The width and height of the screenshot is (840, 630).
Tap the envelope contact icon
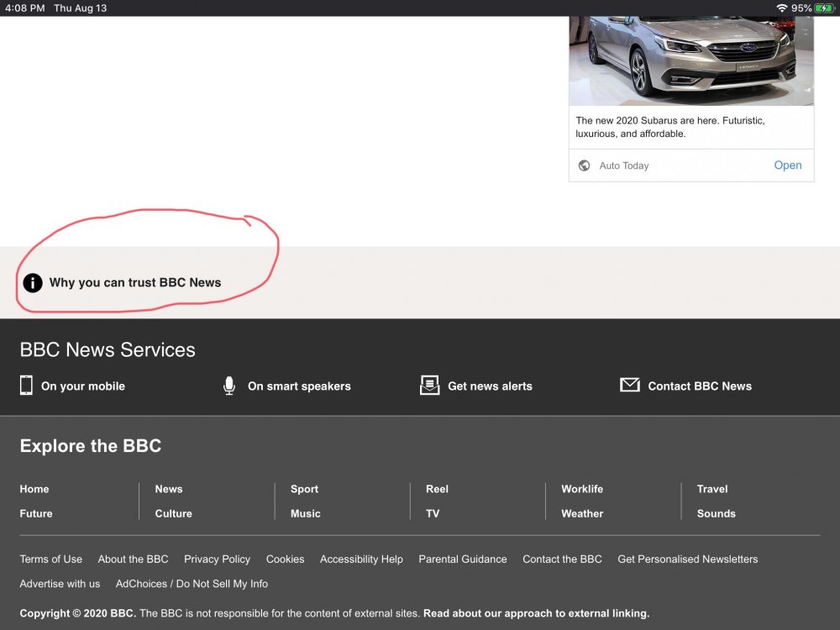pyautogui.click(x=630, y=385)
